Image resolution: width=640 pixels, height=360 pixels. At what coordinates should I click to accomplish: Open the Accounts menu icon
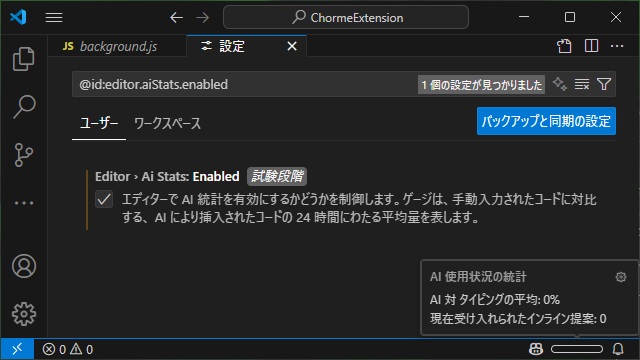[24, 266]
